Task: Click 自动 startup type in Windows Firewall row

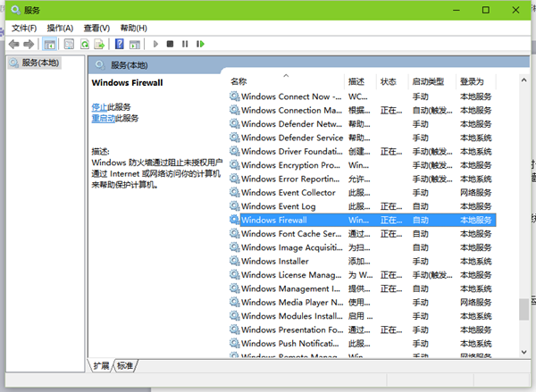Action: 421,220
